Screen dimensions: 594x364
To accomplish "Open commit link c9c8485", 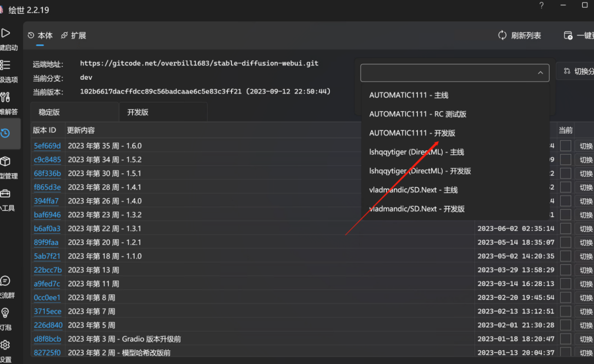I will coord(47,159).
